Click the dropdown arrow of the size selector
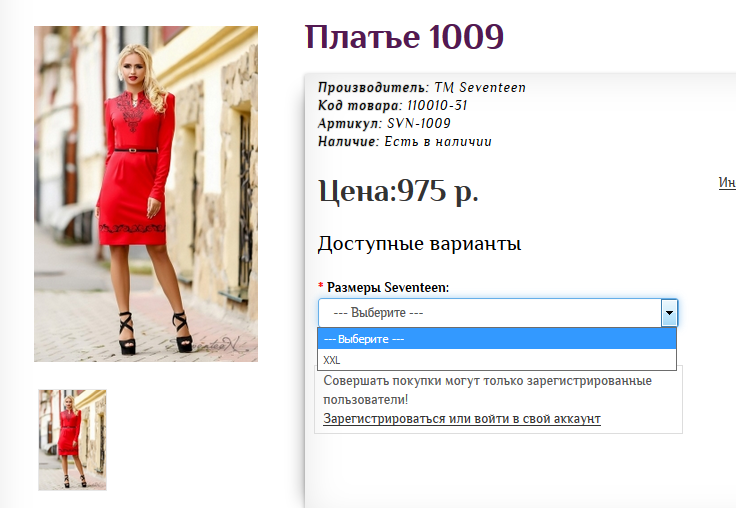The image size is (736, 508). [x=669, y=313]
